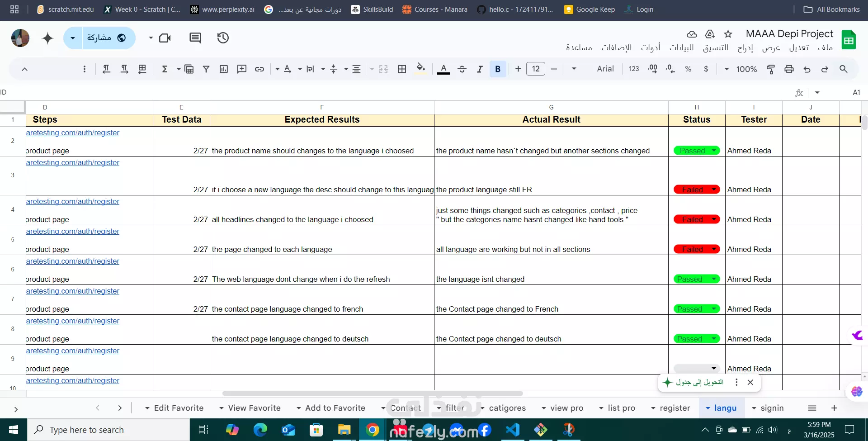Insert a chart using the chart icon
The image size is (868, 441).
[x=224, y=69]
